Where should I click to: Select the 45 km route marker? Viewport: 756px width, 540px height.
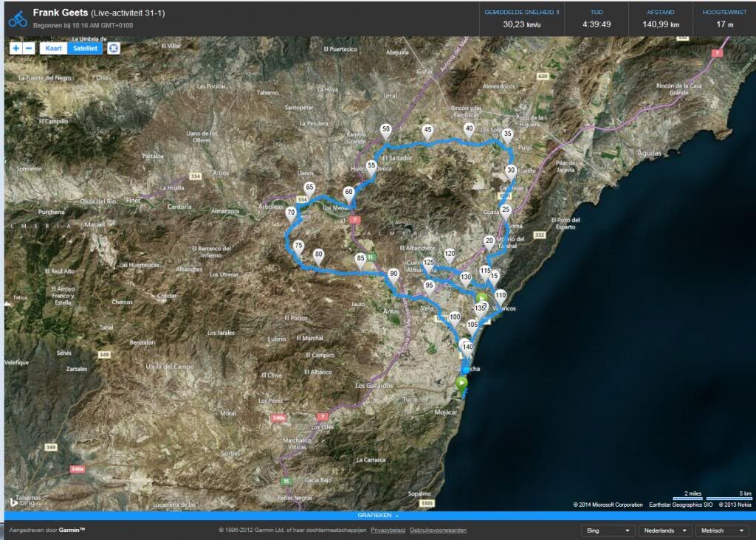tap(427, 131)
